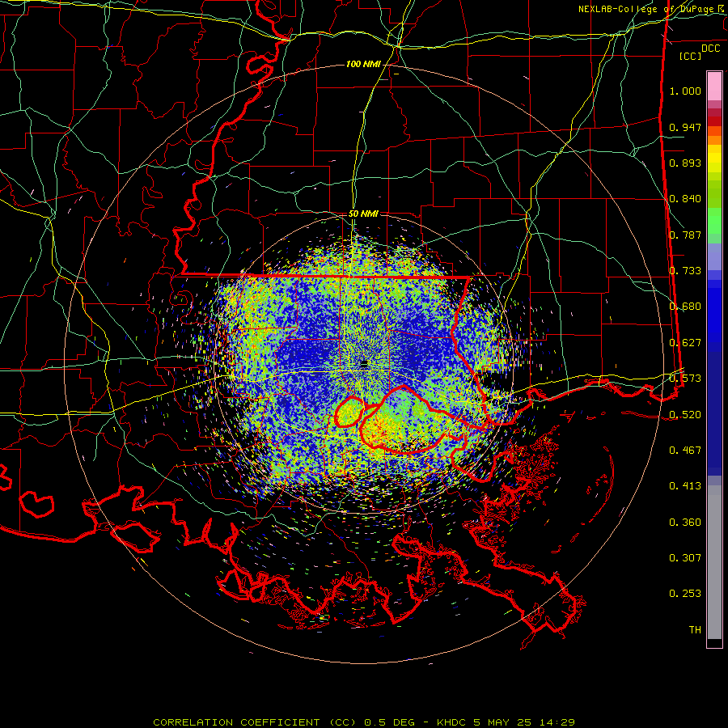Pick the pink band atop the color scale
The width and height of the screenshot is (728, 728).
(714, 87)
